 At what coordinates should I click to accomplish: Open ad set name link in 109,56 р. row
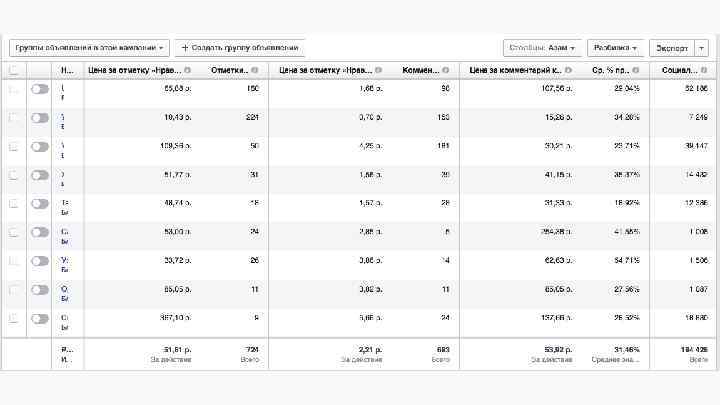(x=63, y=147)
